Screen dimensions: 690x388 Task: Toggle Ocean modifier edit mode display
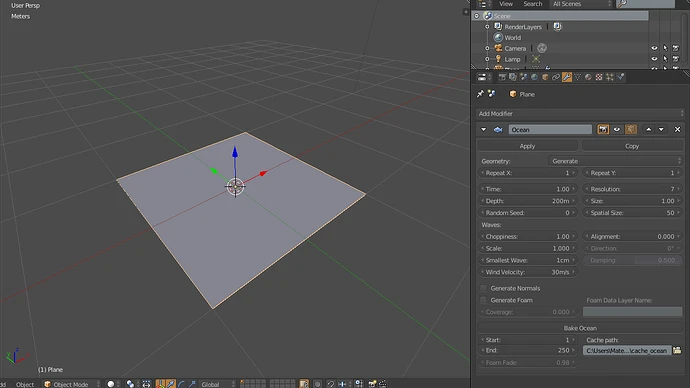click(631, 129)
